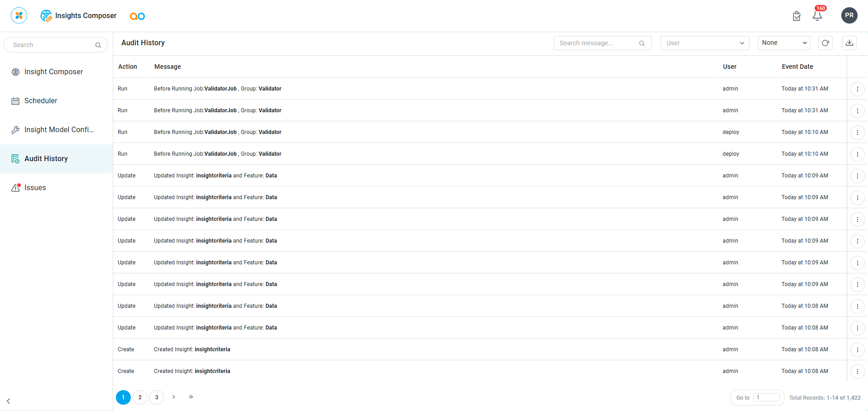Click the Search message input field
868x411 pixels.
point(597,43)
